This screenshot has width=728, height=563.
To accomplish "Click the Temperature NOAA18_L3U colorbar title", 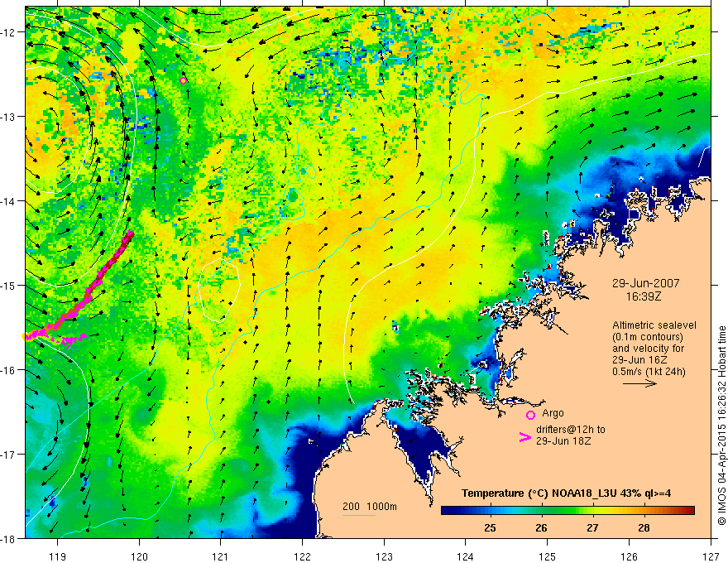I will coord(566,493).
